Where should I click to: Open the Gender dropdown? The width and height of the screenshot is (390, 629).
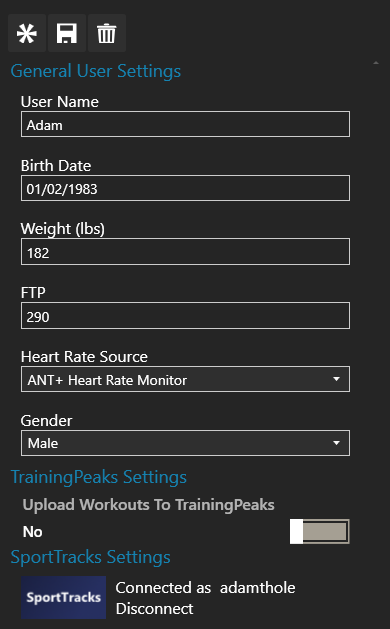point(185,443)
